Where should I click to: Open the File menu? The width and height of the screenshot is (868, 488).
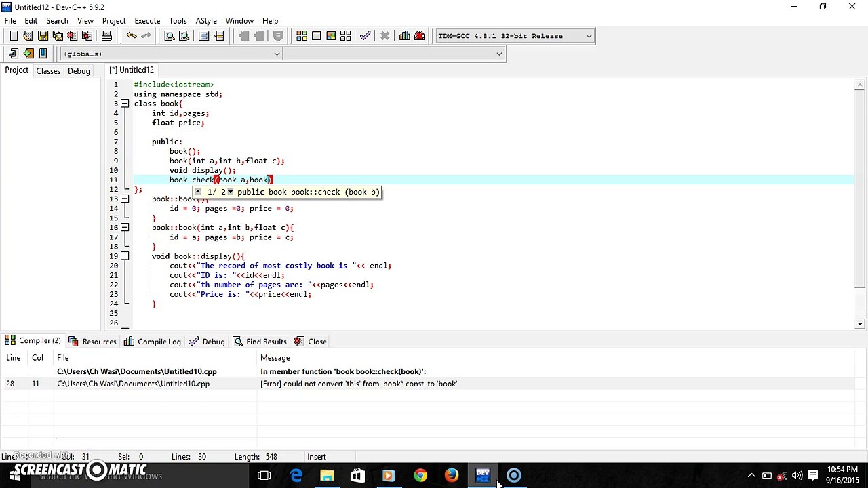click(x=10, y=21)
